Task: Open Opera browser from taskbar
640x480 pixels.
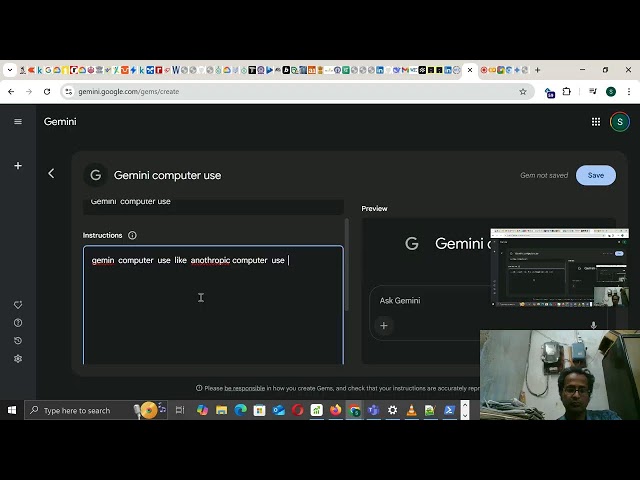Action: [x=298, y=410]
